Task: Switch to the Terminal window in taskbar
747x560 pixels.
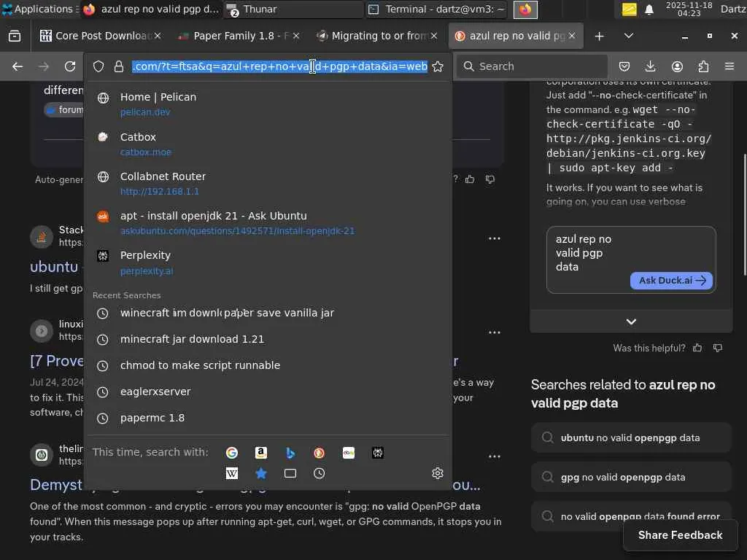Action: pyautogui.click(x=437, y=9)
